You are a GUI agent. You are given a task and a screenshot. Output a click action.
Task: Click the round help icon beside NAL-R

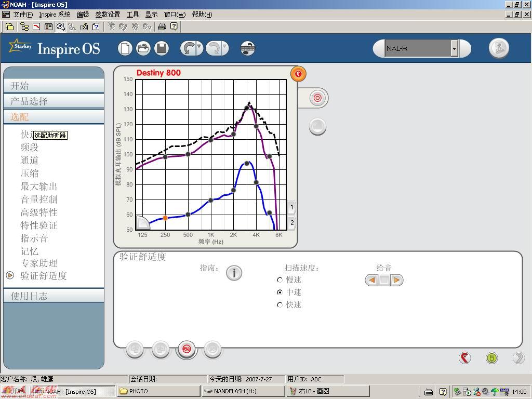click(499, 48)
